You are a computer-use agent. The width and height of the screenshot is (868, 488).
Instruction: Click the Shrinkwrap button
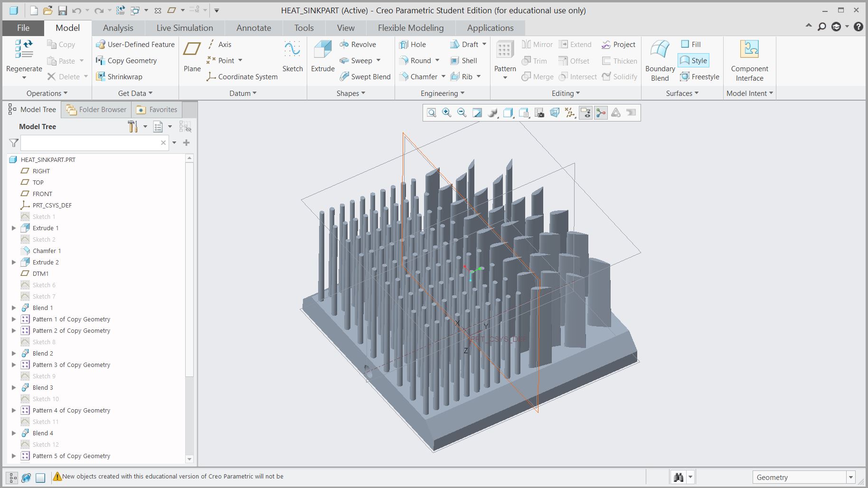[x=119, y=77]
